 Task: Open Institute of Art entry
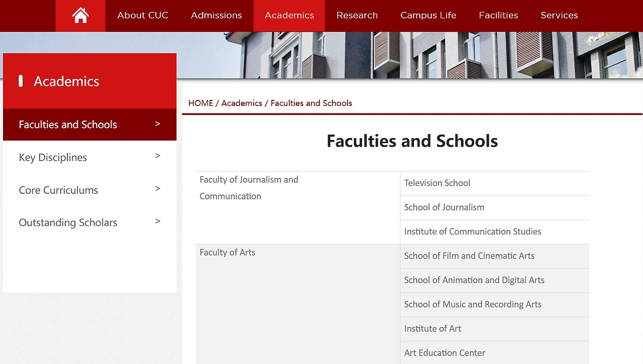click(433, 329)
